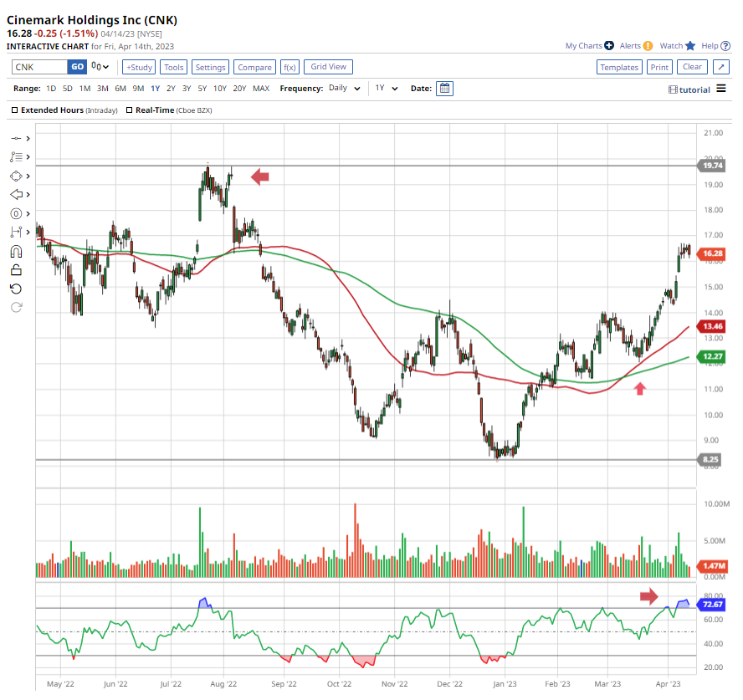Open the date calendar picker icon
This screenshot has height=700, width=743.
tap(444, 89)
